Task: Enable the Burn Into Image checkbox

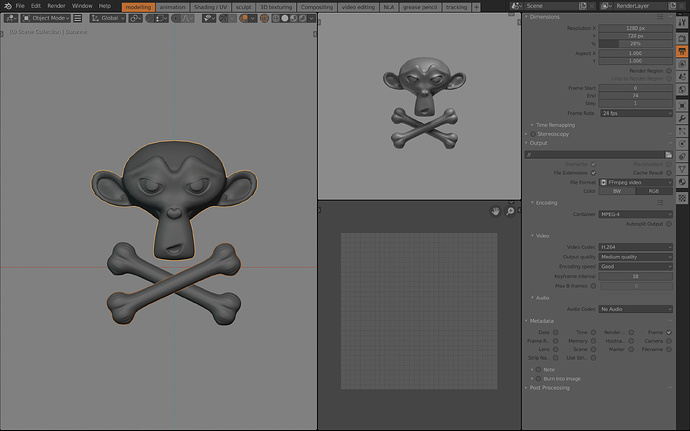Action: click(539, 379)
